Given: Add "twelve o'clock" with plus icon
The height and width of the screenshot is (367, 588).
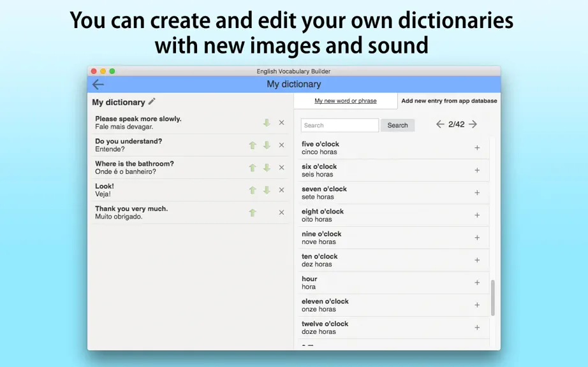Looking at the screenshot, I should [x=477, y=327].
